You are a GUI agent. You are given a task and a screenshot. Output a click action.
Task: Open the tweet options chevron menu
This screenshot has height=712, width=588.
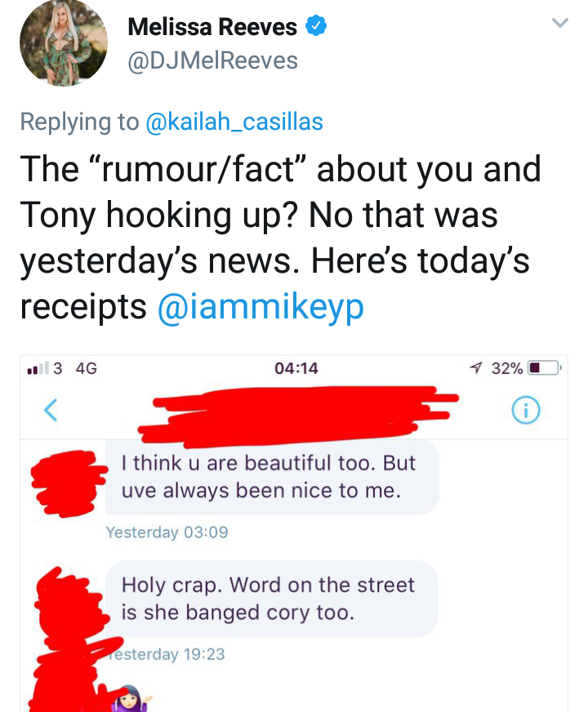(x=560, y=22)
